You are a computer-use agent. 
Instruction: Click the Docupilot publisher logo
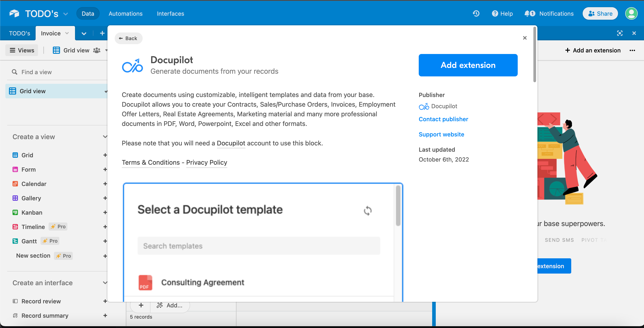pos(424,106)
